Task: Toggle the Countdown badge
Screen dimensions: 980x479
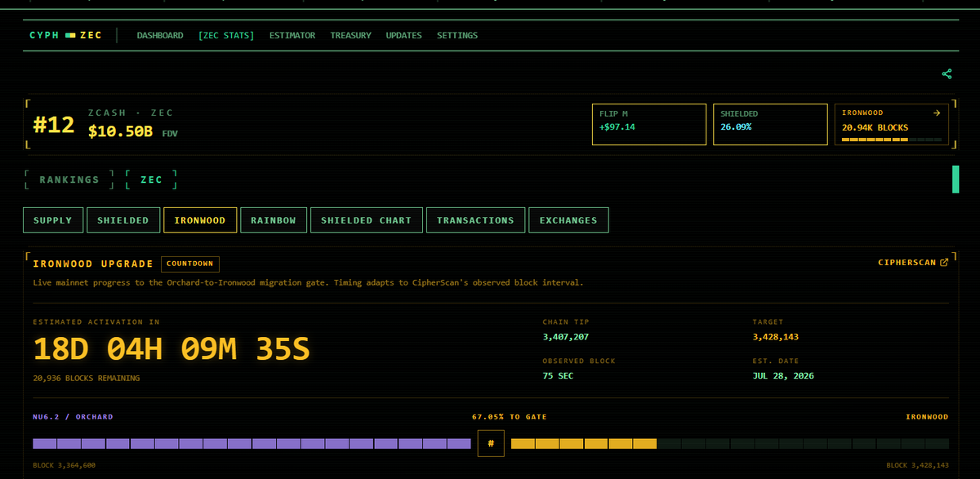Action: click(x=190, y=264)
